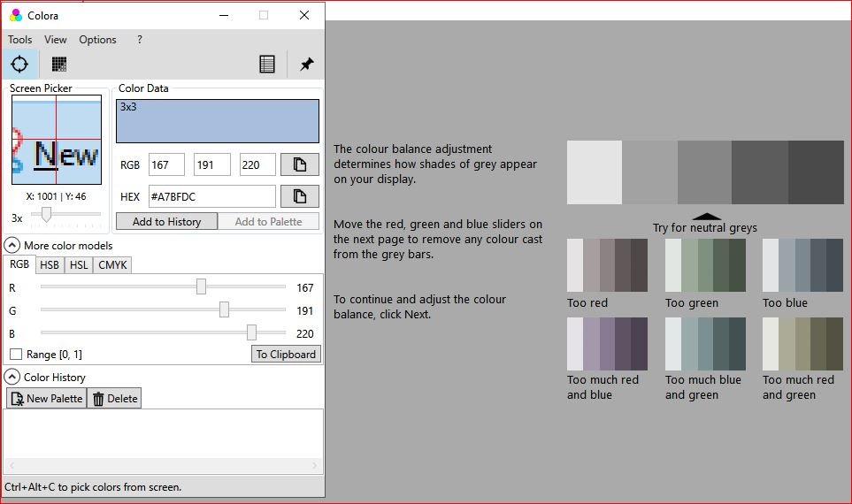Click the green RGB field showing 191

coord(212,164)
